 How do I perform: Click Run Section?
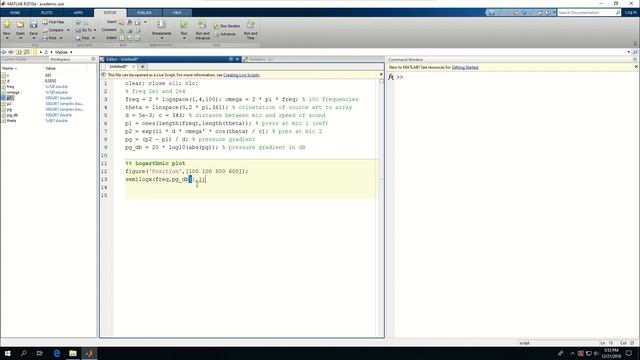tap(227, 26)
